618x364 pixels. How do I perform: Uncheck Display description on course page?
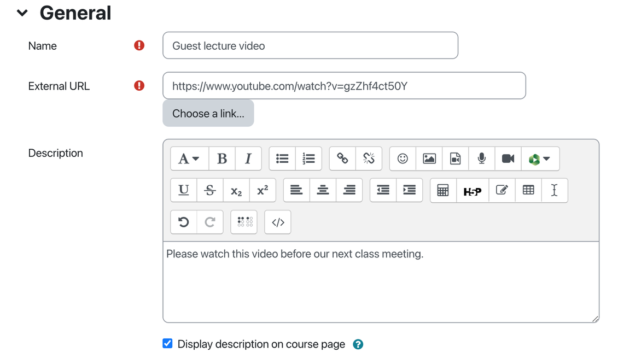tap(167, 344)
